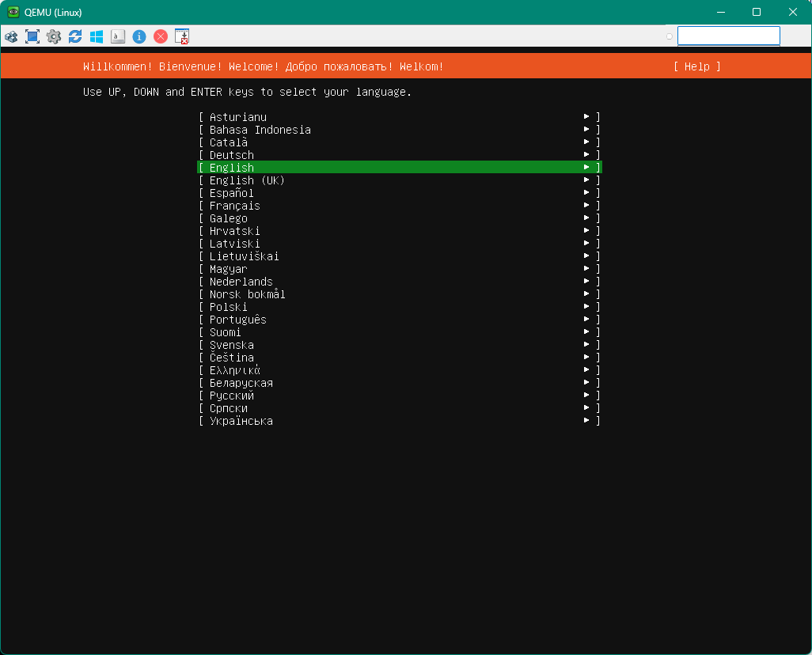The height and width of the screenshot is (655, 812).
Task: Pick Suomi in the list
Action: 399,332
